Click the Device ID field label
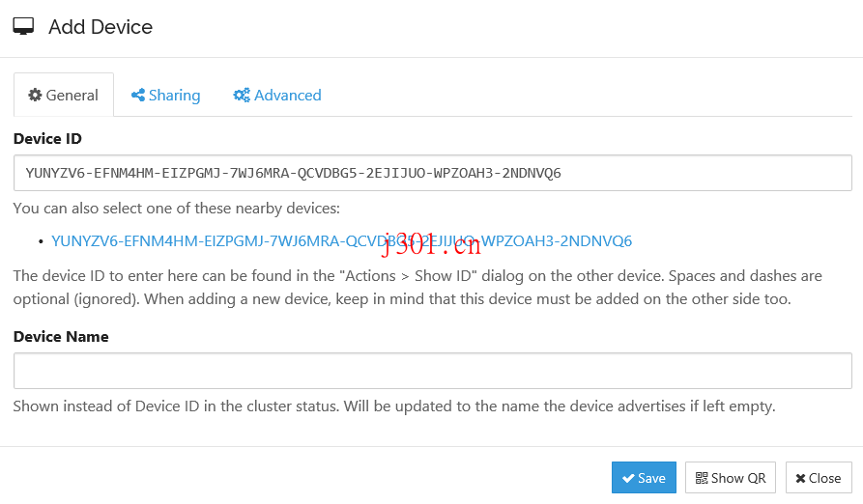 click(47, 139)
